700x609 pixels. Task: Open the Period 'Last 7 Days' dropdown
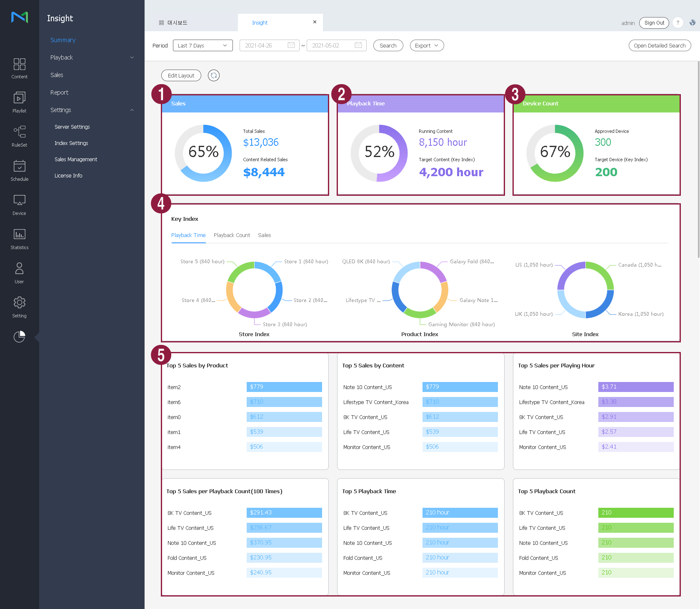202,45
